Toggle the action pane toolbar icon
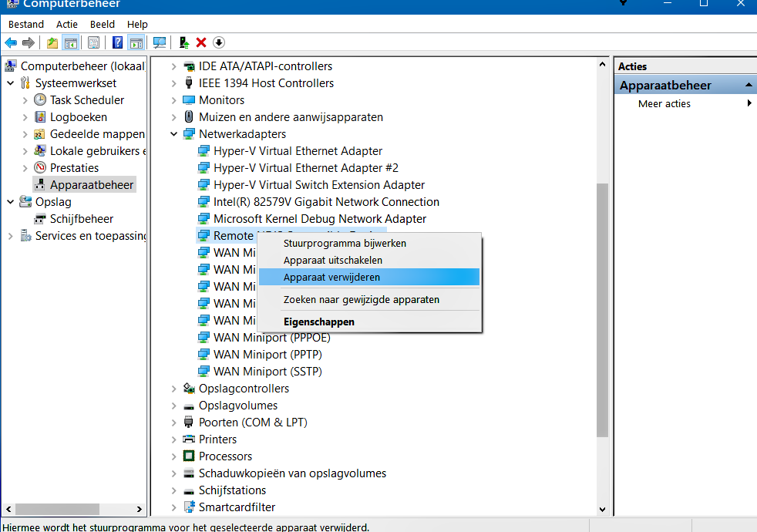The height and width of the screenshot is (532, 757). 136,43
